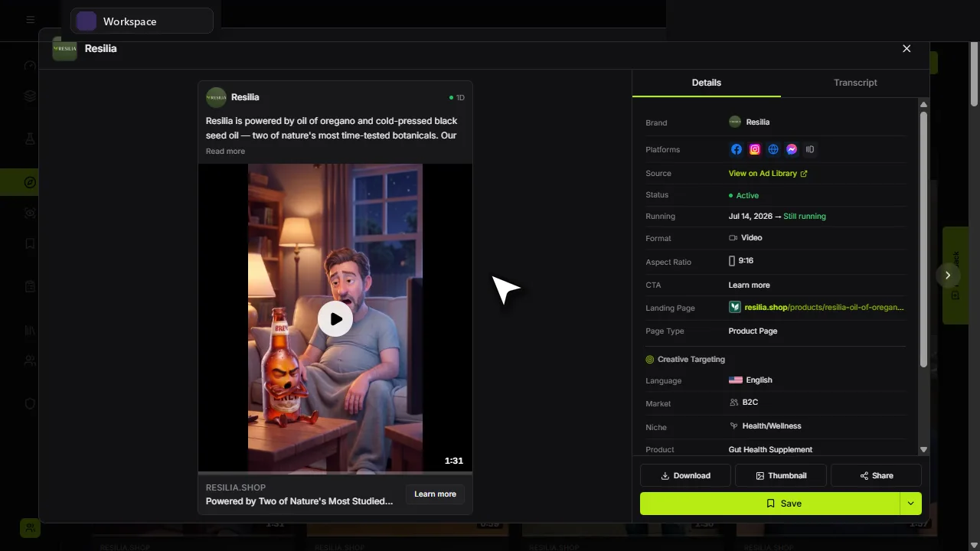Open the flask icon in the sidebar
Viewport: 980px width, 551px height.
(x=30, y=139)
